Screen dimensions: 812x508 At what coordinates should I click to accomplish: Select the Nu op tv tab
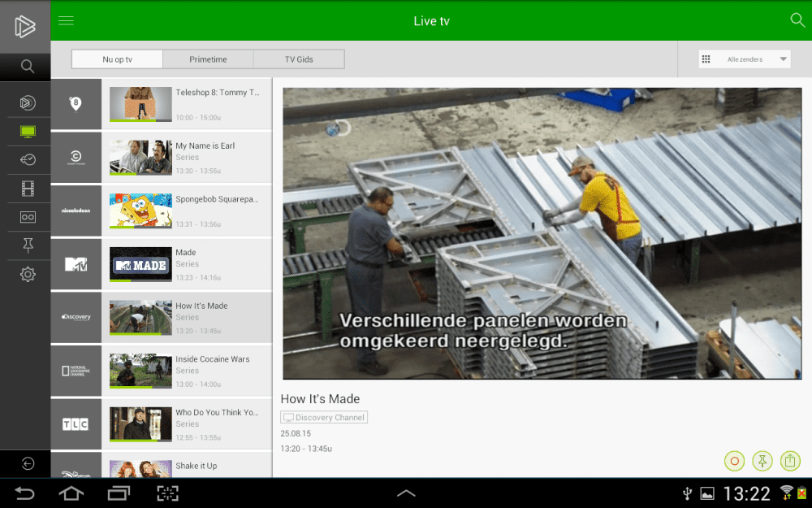pos(118,59)
